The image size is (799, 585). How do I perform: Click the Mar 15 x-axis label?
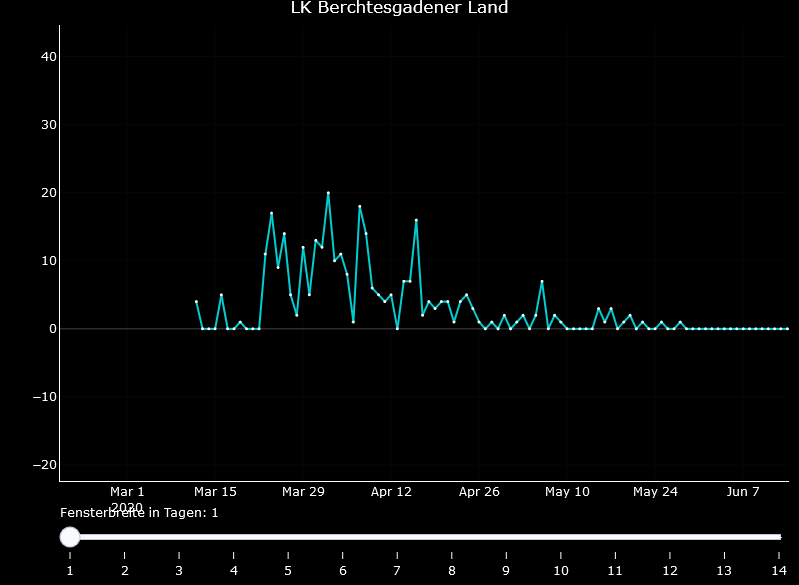tap(215, 492)
